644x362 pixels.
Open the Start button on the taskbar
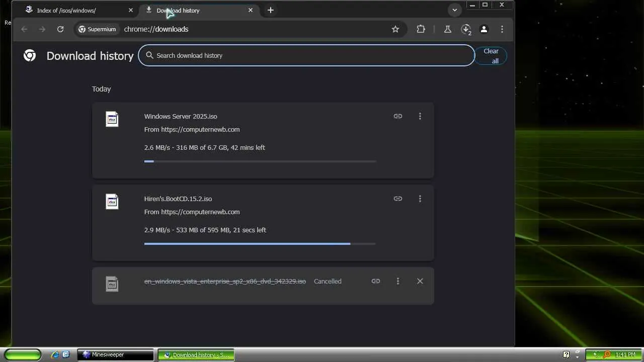(23, 354)
